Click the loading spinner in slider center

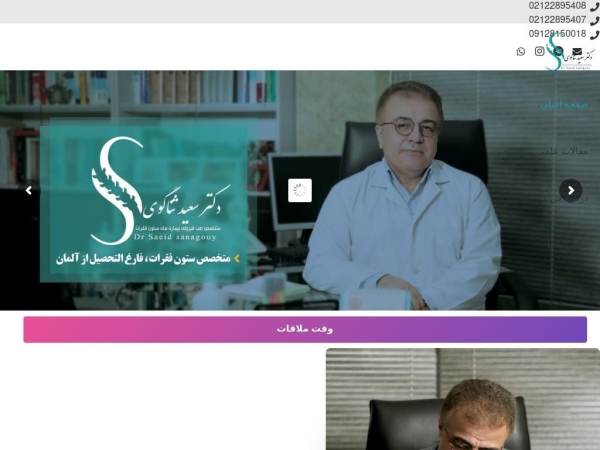click(300, 190)
